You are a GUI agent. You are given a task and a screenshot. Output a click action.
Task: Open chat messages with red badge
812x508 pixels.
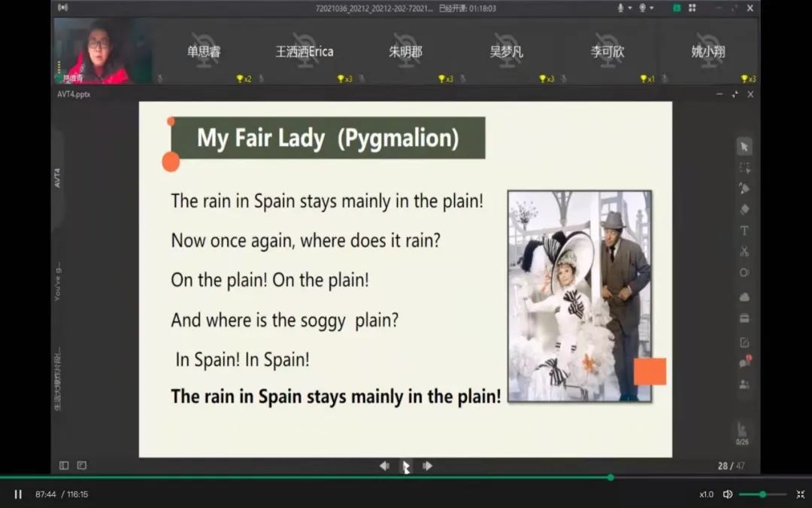(745, 362)
